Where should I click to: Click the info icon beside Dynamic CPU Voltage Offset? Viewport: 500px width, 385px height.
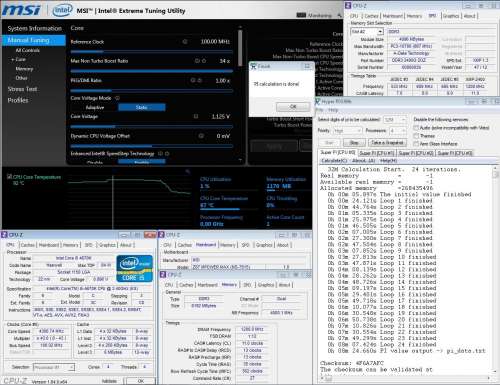click(201, 136)
